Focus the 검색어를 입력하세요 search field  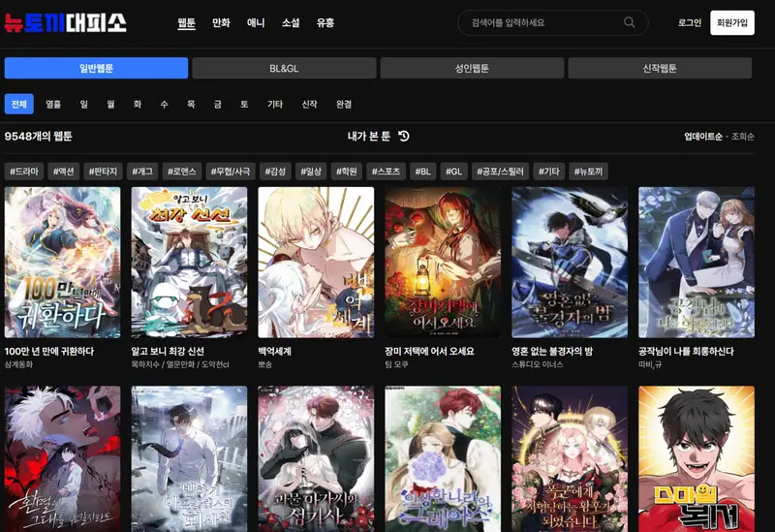click(552, 22)
